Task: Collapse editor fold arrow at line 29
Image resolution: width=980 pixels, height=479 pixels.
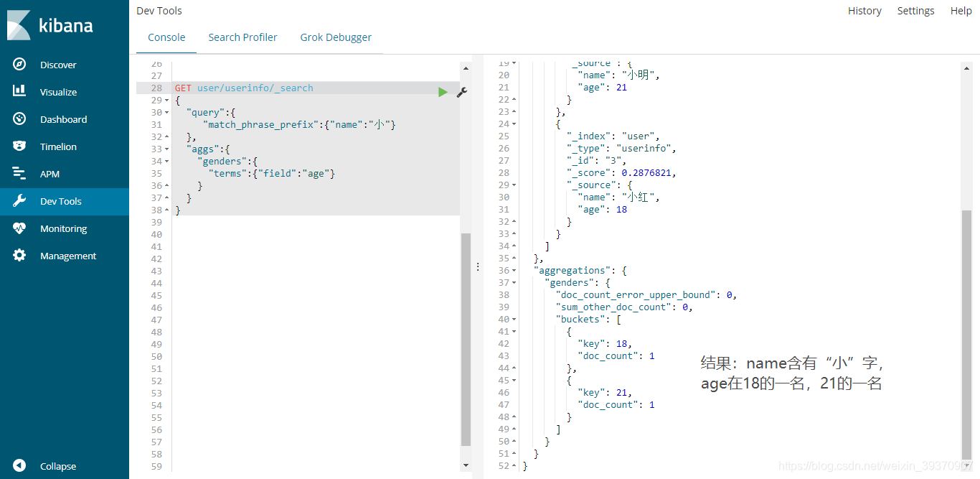Action: [x=167, y=101]
